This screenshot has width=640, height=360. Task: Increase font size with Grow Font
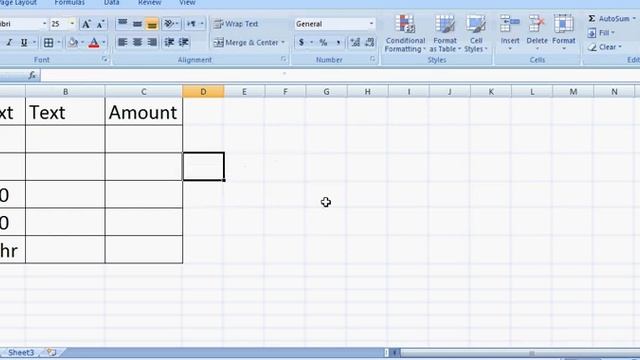[86, 24]
